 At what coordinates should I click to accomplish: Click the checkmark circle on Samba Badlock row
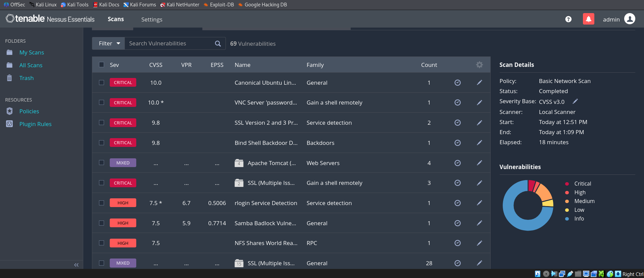click(457, 223)
